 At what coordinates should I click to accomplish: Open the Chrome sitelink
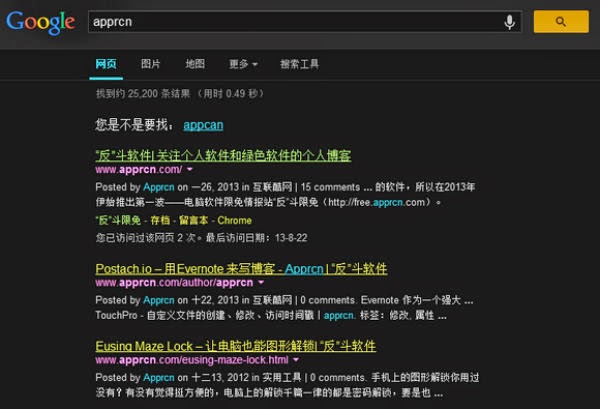coord(235,220)
